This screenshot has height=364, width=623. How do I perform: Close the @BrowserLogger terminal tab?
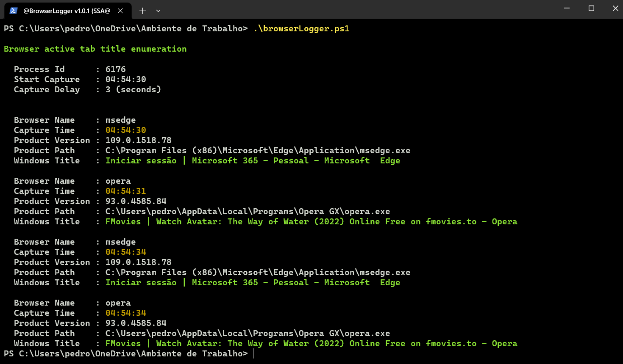coord(120,11)
